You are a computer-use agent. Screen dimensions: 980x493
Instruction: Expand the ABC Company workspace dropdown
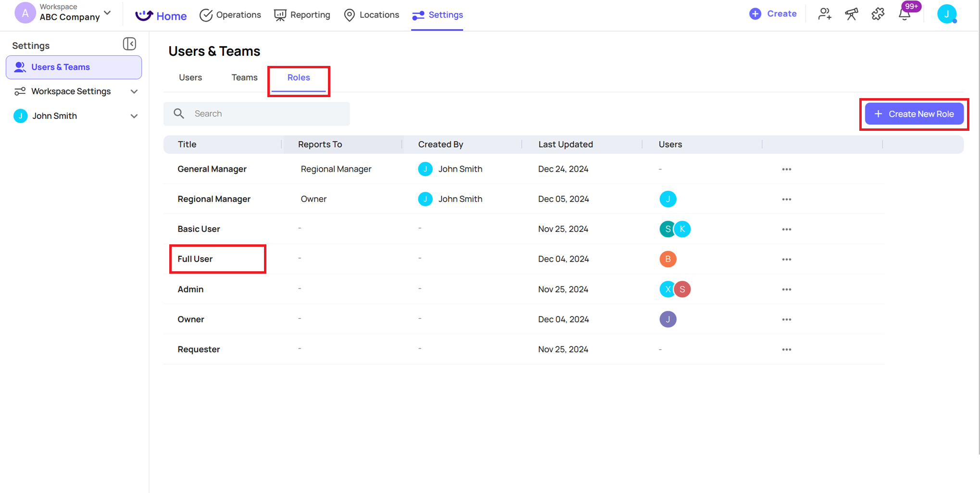(x=108, y=13)
